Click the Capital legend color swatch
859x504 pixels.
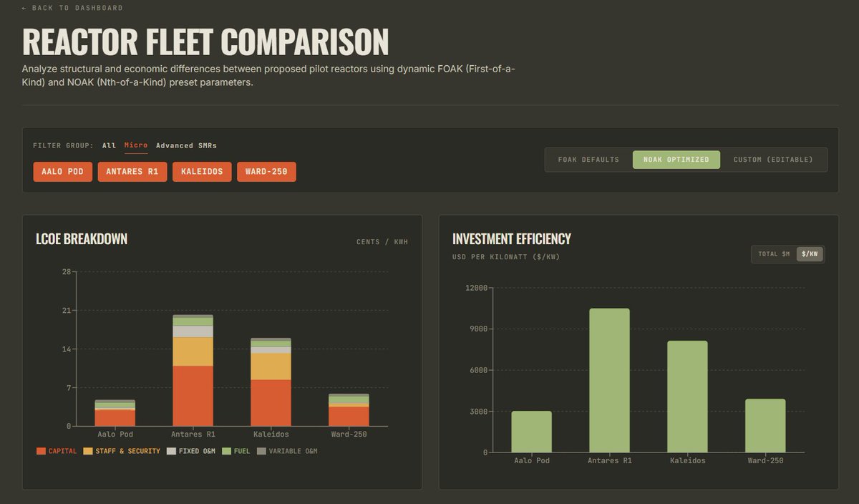41,452
